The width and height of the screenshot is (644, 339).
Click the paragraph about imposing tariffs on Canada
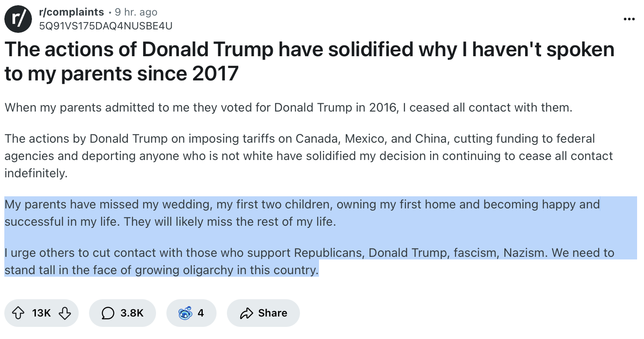(x=309, y=156)
